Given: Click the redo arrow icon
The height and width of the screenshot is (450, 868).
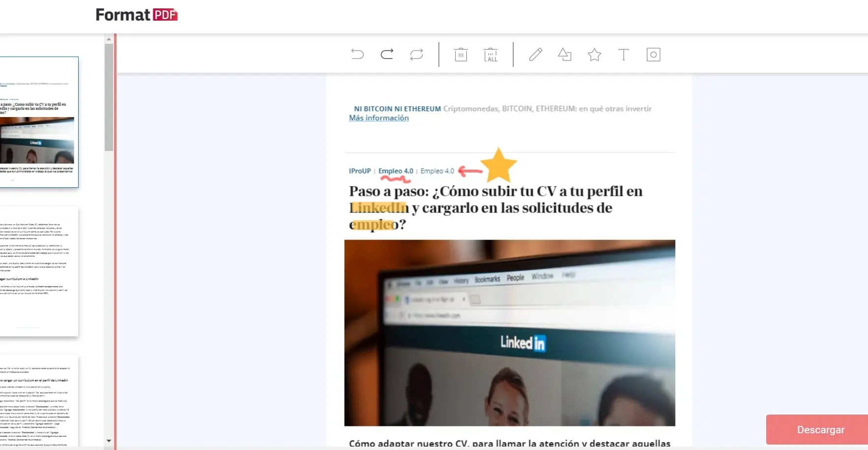Looking at the screenshot, I should [387, 54].
